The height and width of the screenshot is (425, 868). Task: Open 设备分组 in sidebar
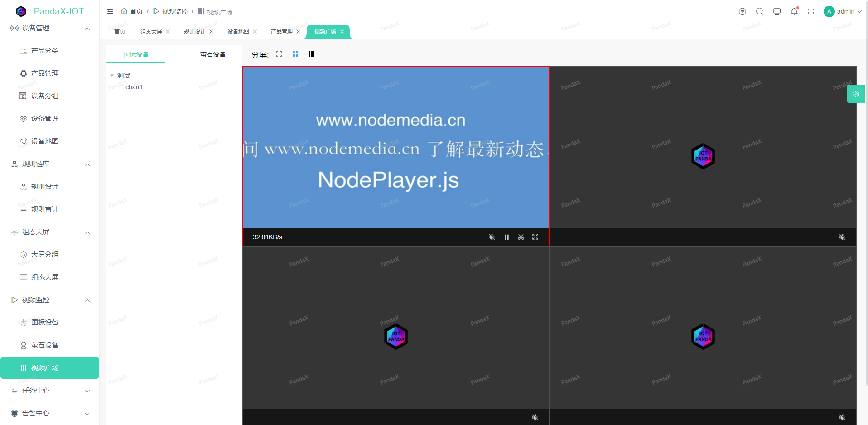pyautogui.click(x=50, y=96)
